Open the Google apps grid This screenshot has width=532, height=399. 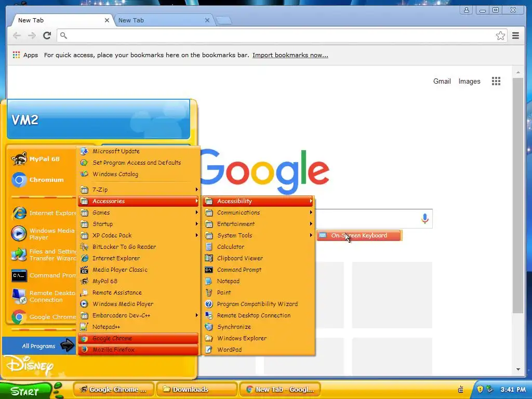click(x=496, y=81)
